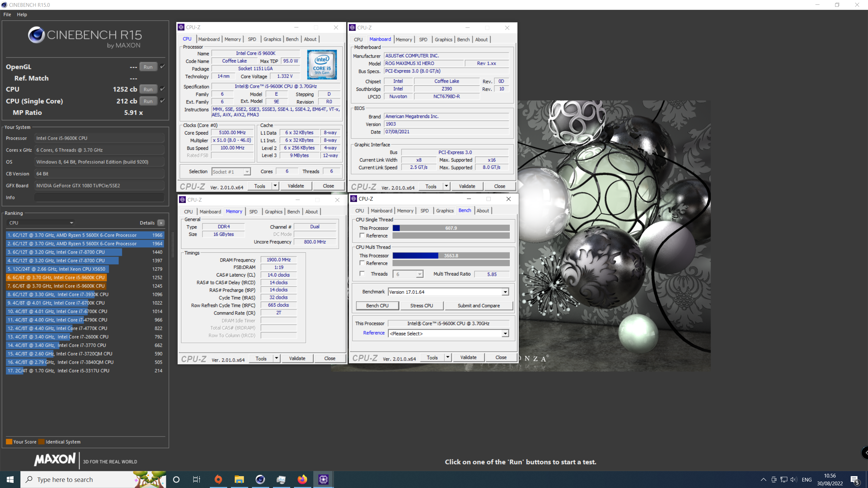Select ranking row AMD Ryzen 5 5600X 1966
Screen dimensions: 868x488
(x=85, y=235)
